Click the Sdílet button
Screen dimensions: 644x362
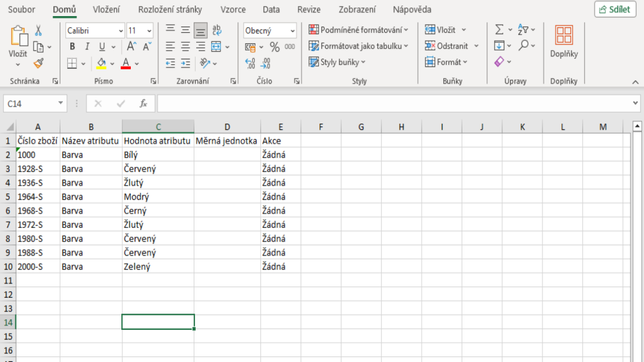[x=615, y=10]
